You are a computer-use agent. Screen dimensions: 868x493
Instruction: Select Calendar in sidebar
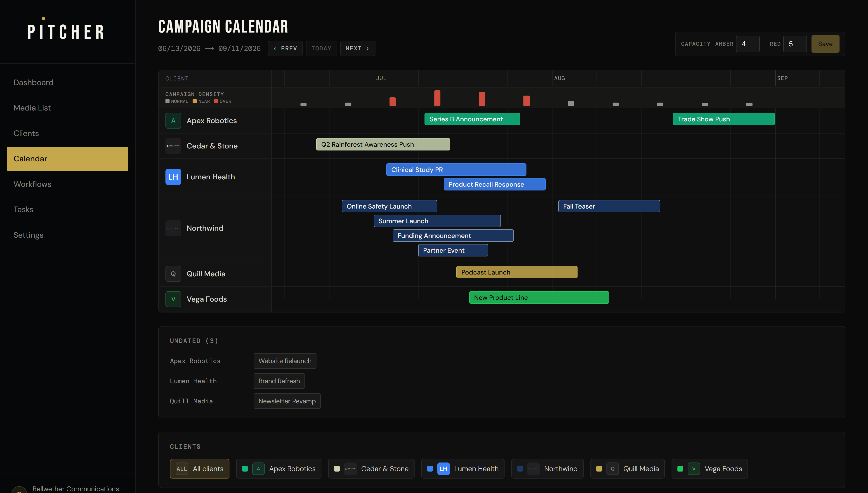point(67,159)
